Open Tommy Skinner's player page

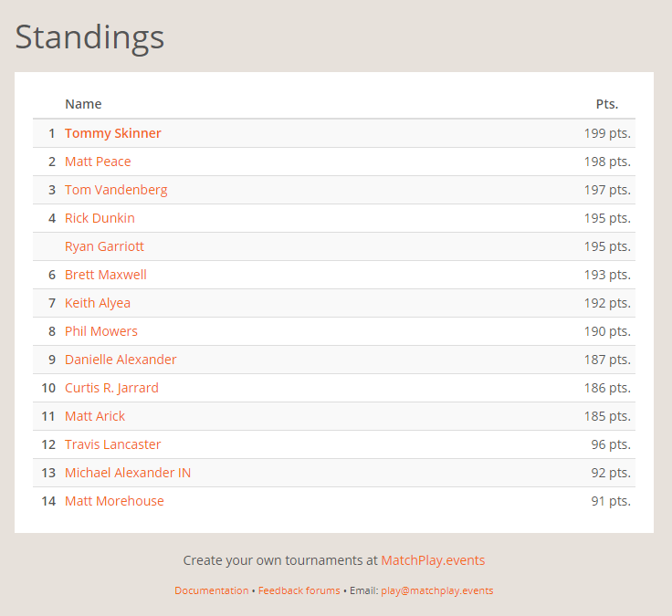click(112, 133)
